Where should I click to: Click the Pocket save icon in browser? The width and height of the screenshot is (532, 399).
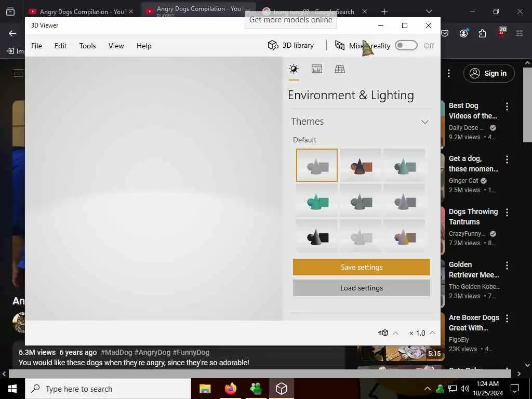(445, 33)
